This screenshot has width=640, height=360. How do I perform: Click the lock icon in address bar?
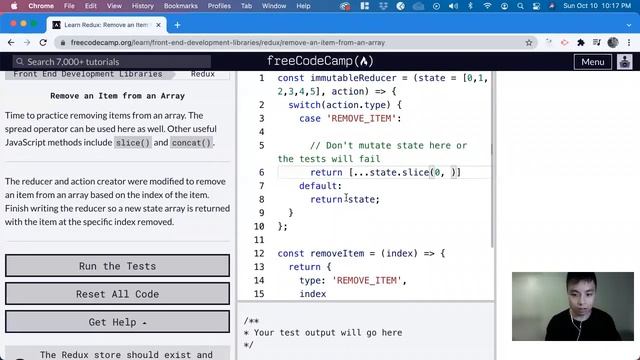pyautogui.click(x=62, y=42)
